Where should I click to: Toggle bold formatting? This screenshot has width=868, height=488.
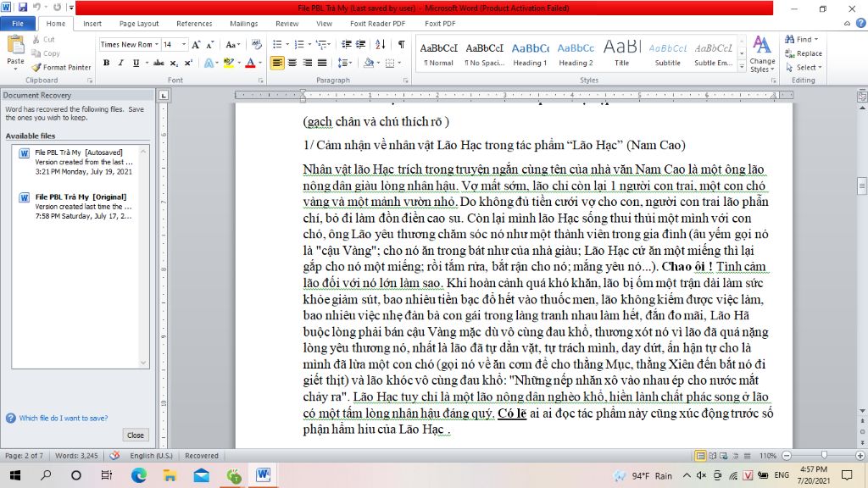click(106, 63)
